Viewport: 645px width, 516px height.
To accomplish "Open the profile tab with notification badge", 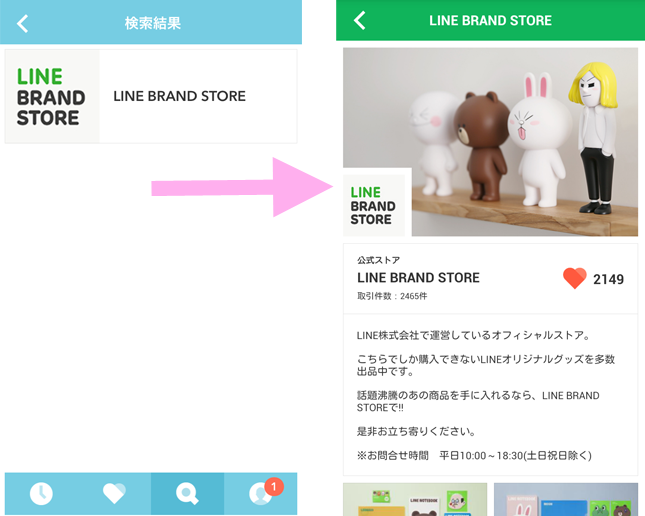I will pyautogui.click(x=260, y=493).
